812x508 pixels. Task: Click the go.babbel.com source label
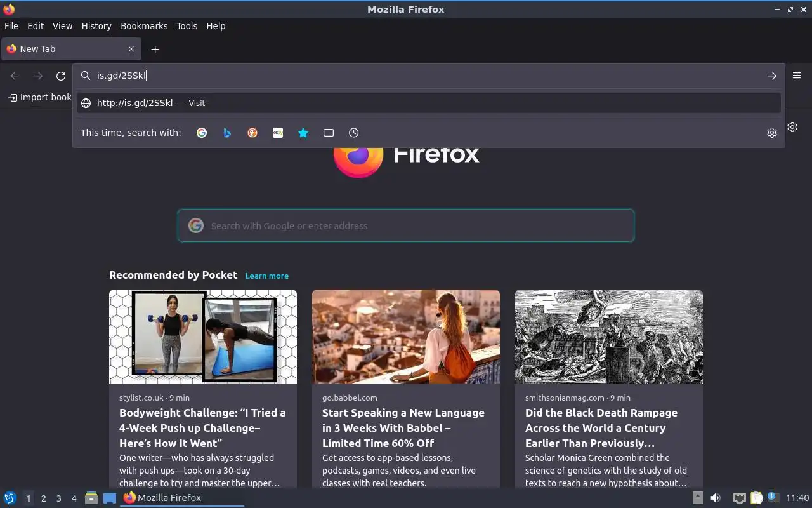click(x=350, y=398)
